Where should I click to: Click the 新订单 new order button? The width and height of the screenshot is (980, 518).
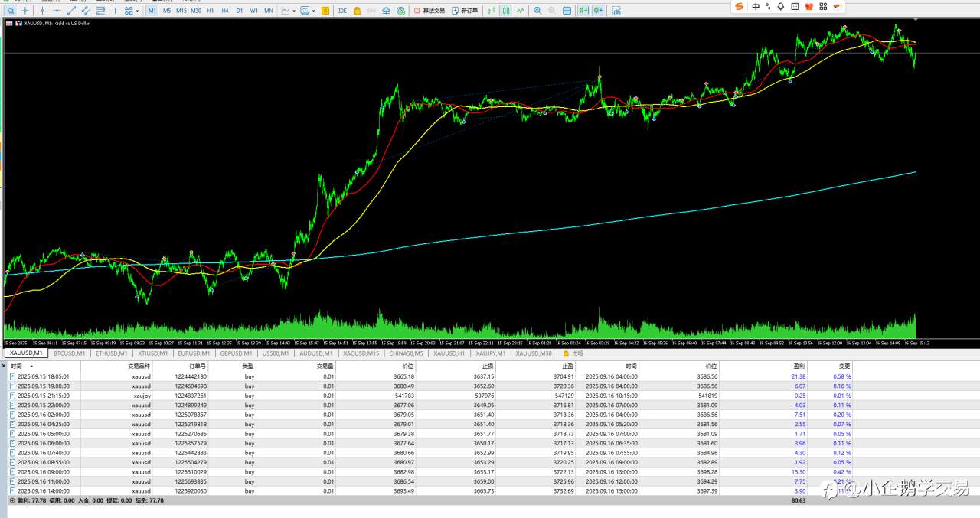point(465,11)
